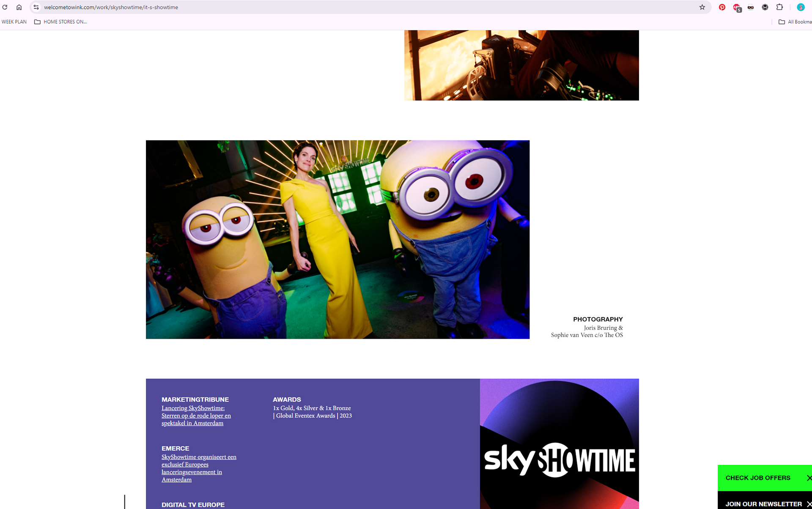Click the browser home icon
Viewport: 812px width, 509px height.
(19, 7)
